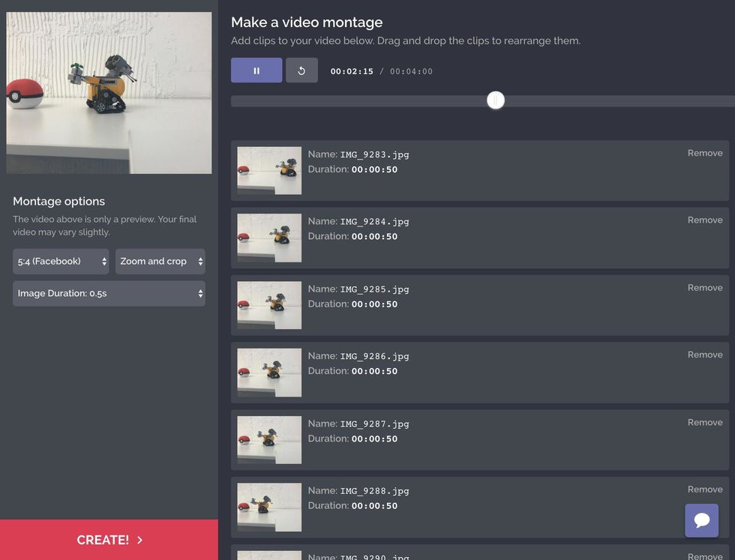Select the IMG_9285.jpg clip thumbnail
This screenshot has width=735, height=560.
tap(269, 305)
